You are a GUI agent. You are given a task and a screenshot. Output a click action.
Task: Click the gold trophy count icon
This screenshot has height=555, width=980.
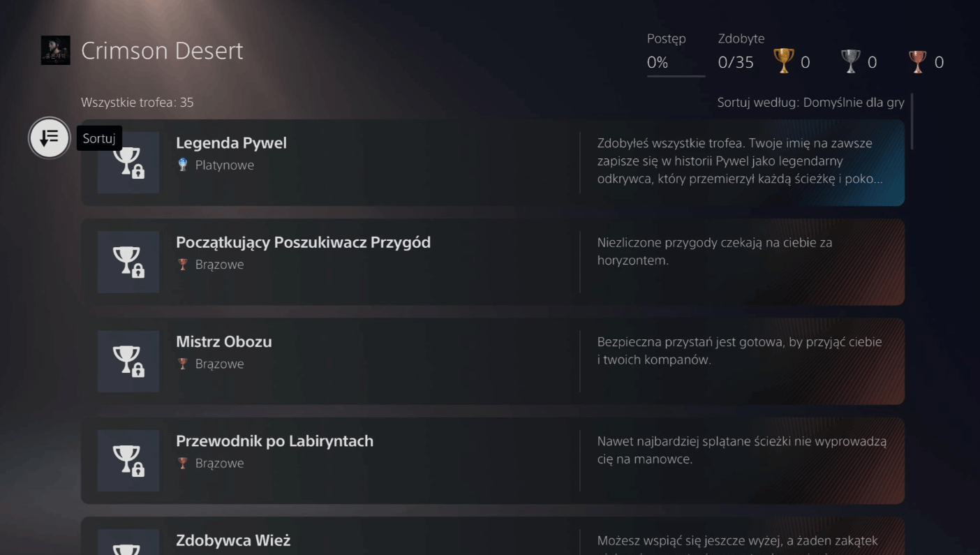pyautogui.click(x=784, y=61)
